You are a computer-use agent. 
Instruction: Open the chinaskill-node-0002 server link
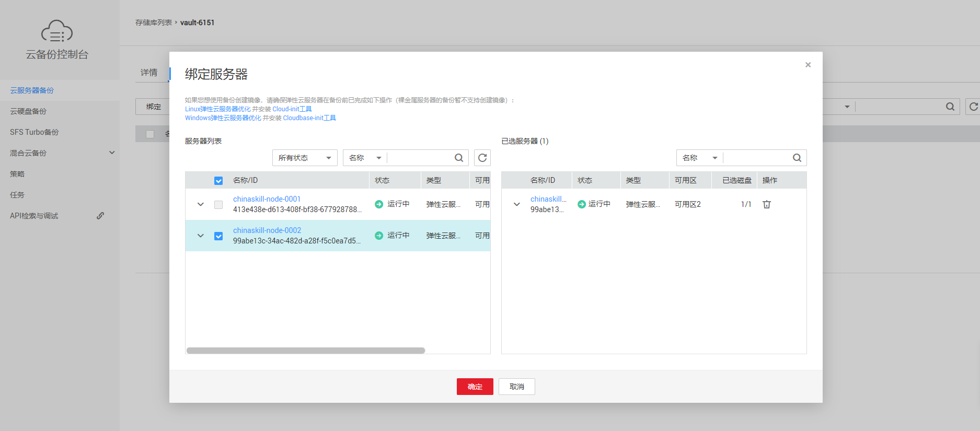[267, 230]
